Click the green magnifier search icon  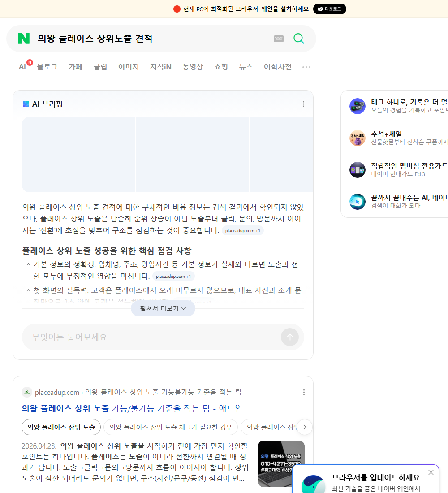(x=299, y=39)
